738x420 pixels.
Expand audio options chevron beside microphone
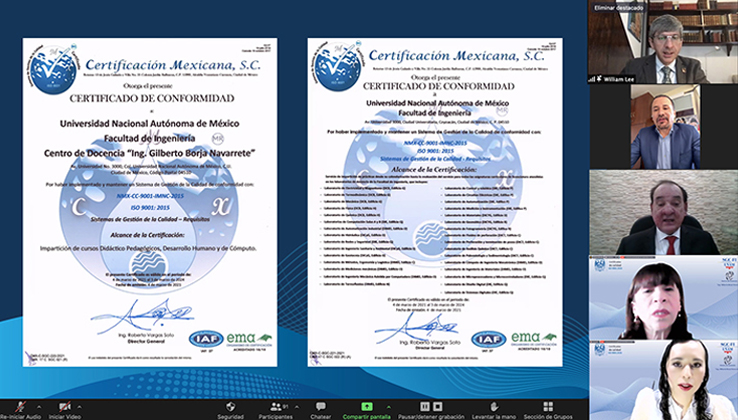tap(39, 407)
